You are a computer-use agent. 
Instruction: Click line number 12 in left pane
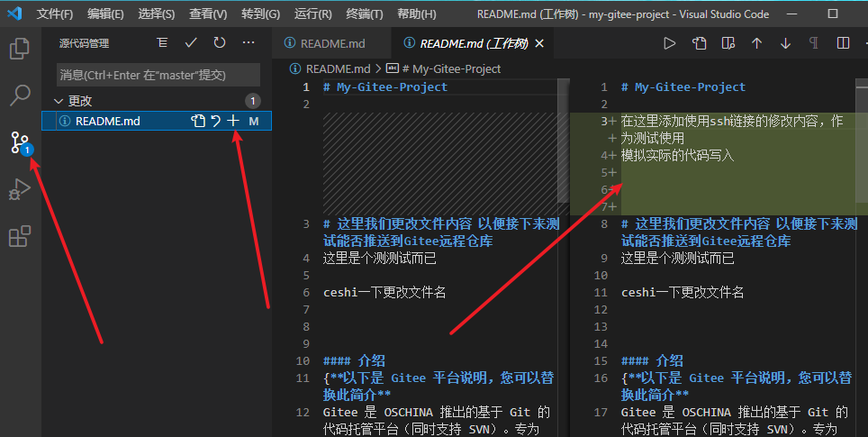pyautogui.click(x=303, y=412)
